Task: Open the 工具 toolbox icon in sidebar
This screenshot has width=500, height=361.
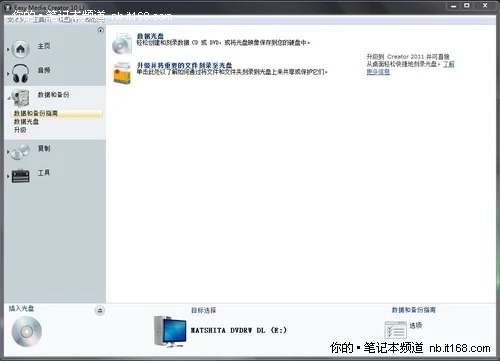Action: point(21,176)
